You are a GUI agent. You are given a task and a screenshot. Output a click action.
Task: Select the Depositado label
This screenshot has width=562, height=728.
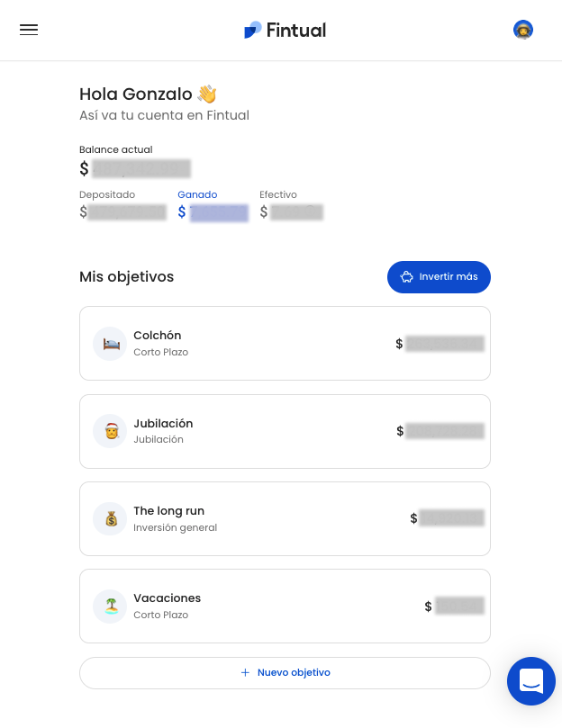(x=107, y=194)
